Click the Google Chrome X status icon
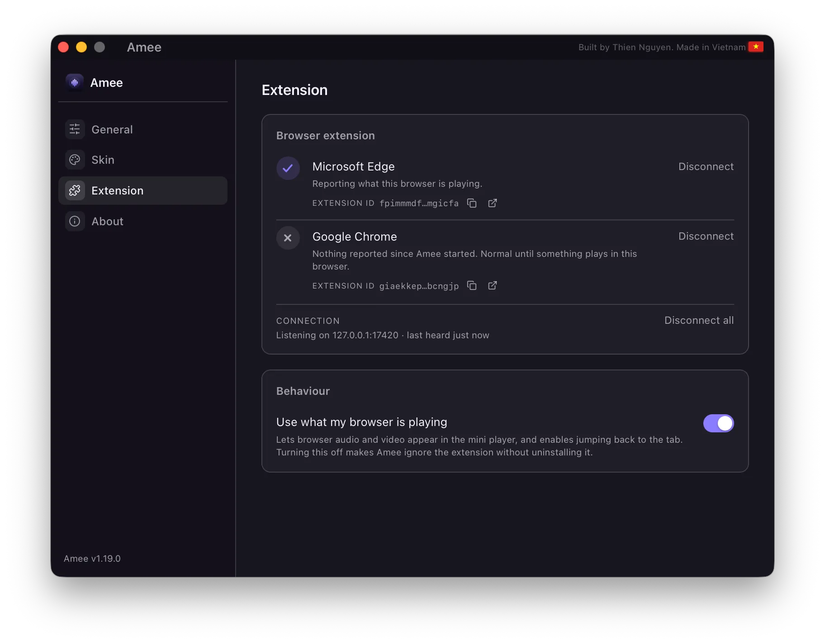This screenshot has height=644, width=825. pyautogui.click(x=288, y=238)
